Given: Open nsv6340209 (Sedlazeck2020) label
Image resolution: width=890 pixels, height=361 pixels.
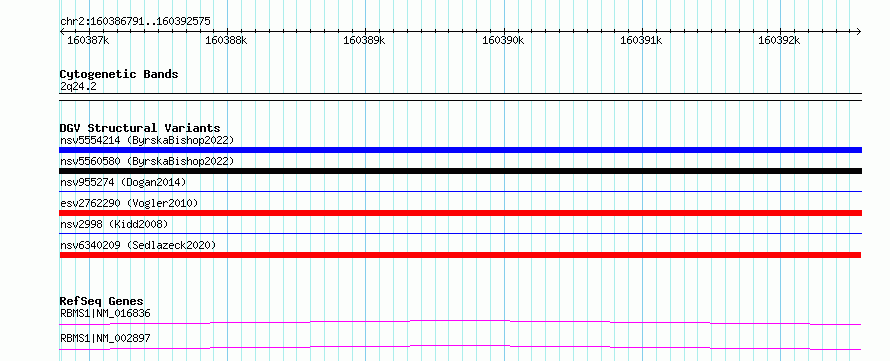Looking at the screenshot, I should click(x=138, y=245).
